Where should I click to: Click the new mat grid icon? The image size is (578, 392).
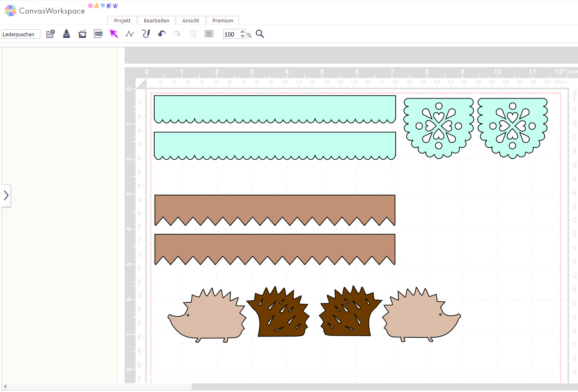click(51, 34)
